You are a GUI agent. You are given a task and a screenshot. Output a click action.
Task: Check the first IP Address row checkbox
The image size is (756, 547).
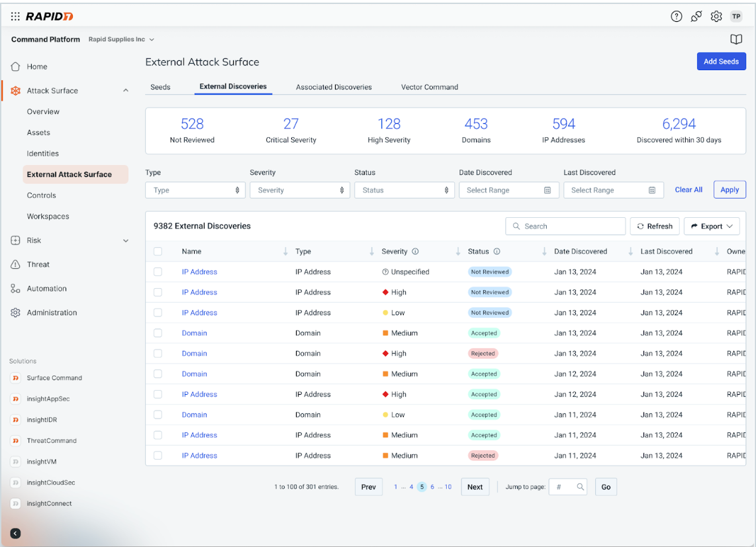click(158, 272)
